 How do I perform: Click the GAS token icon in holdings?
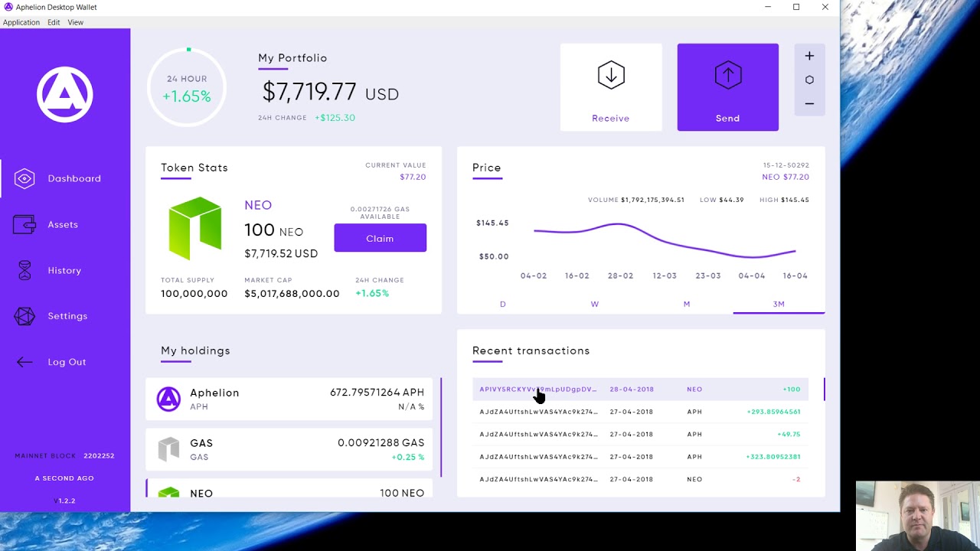pyautogui.click(x=168, y=449)
